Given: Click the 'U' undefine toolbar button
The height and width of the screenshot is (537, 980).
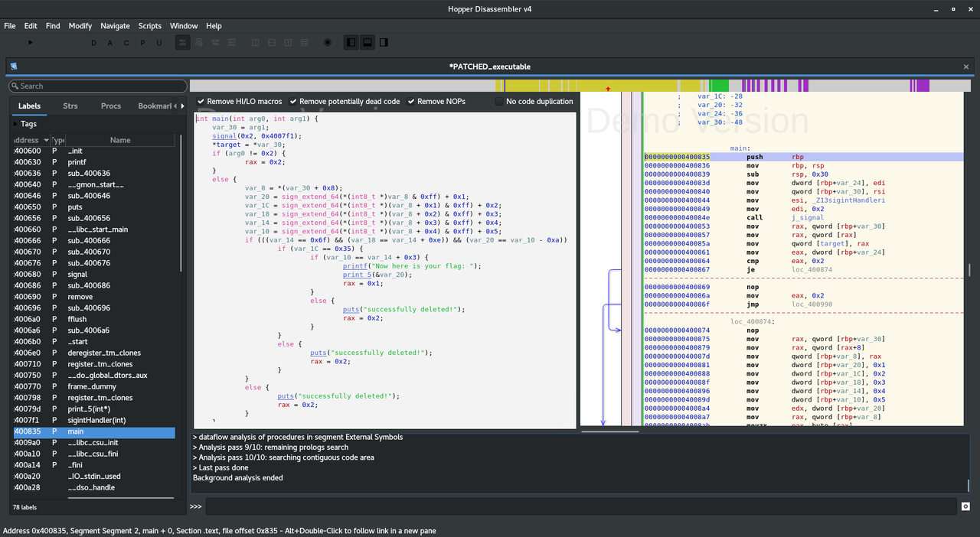Looking at the screenshot, I should coord(159,43).
